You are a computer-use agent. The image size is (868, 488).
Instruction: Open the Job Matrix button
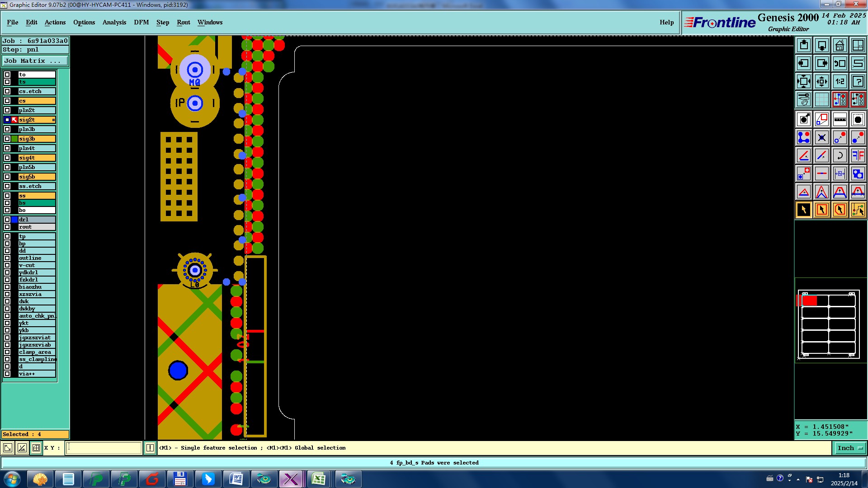[x=35, y=61]
